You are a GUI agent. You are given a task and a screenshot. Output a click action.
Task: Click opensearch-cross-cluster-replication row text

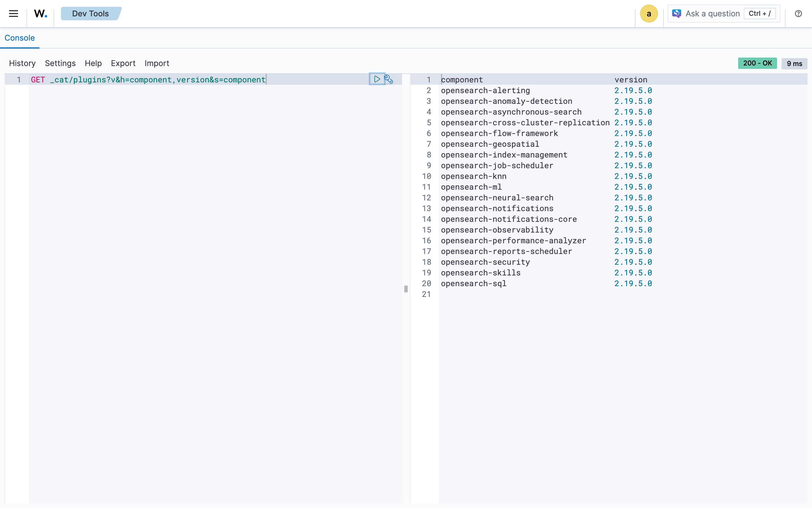[x=525, y=123]
